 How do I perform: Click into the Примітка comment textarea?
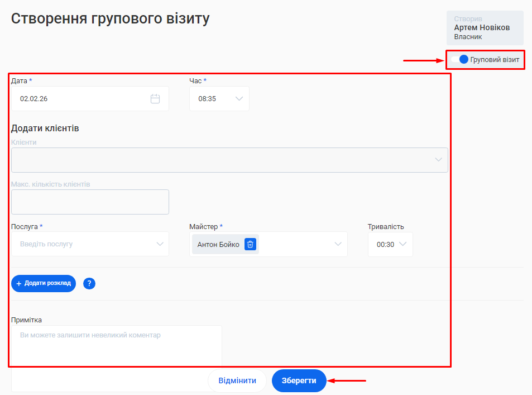pos(117,345)
